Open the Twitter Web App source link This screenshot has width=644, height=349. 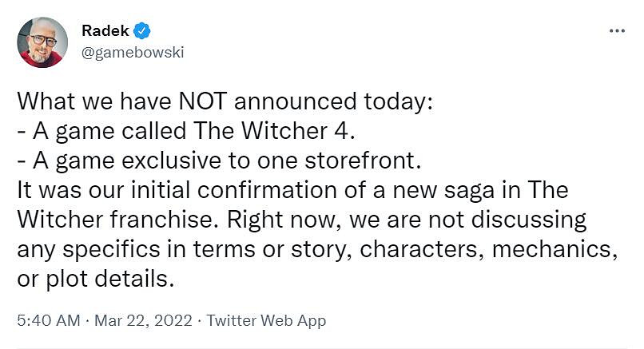[266, 320]
